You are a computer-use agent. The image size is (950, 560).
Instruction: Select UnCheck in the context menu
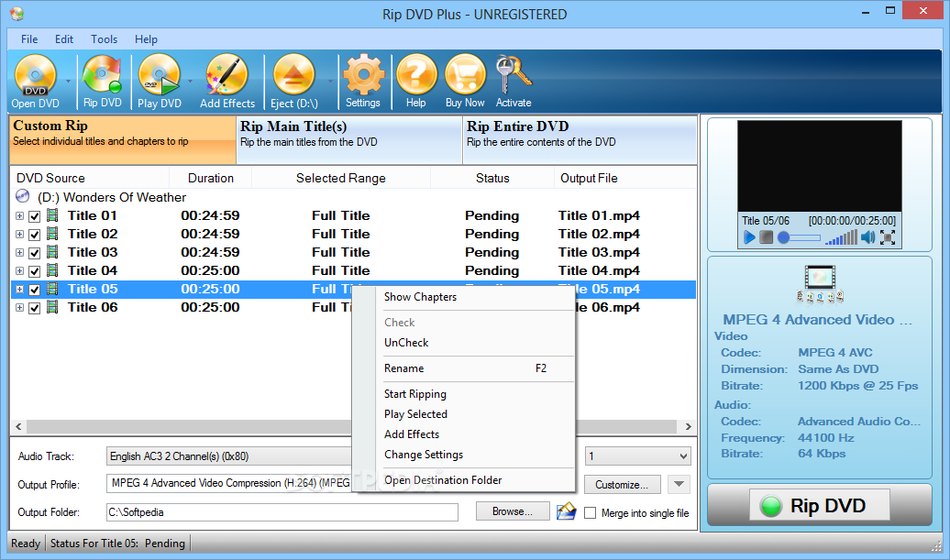pos(463,343)
